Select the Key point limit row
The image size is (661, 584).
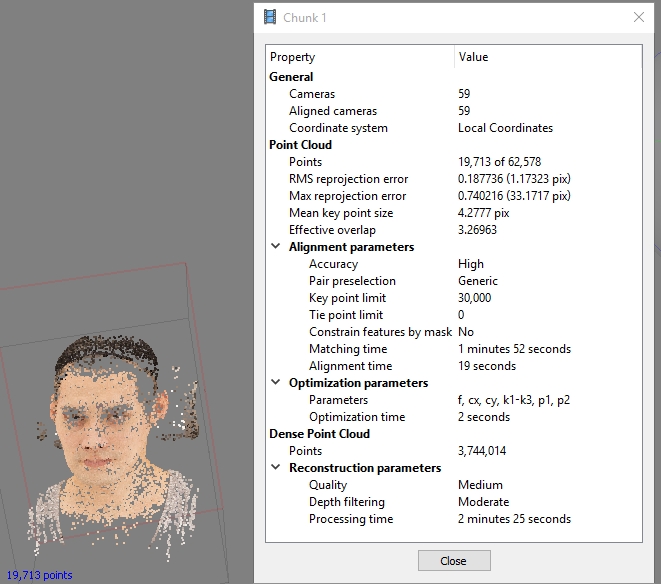[x=347, y=298]
